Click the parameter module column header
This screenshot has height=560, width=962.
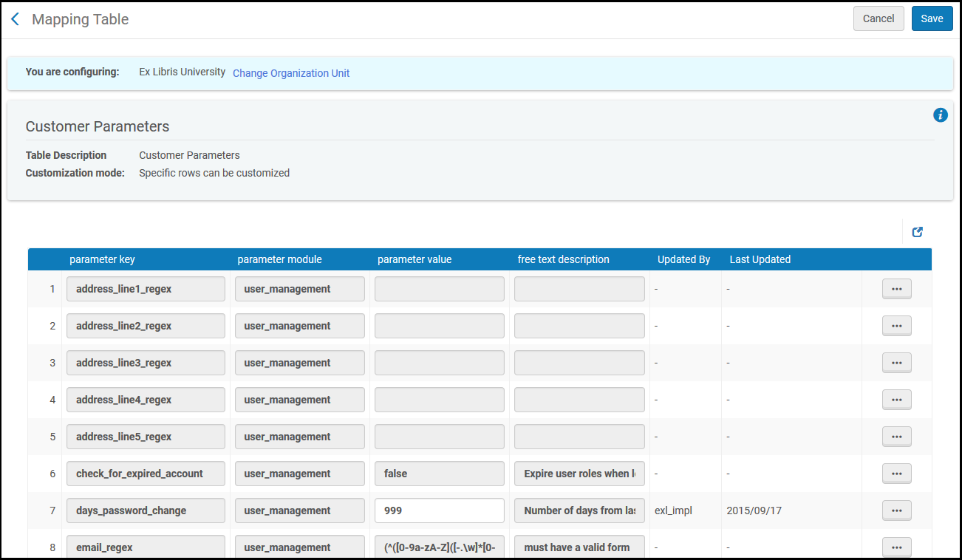(x=279, y=259)
